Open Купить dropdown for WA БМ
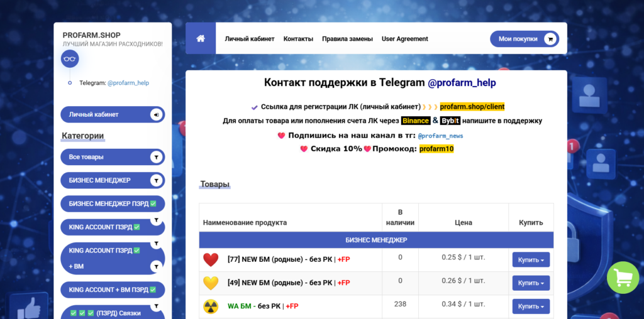Viewport: 644px width, 319px height. (x=531, y=306)
